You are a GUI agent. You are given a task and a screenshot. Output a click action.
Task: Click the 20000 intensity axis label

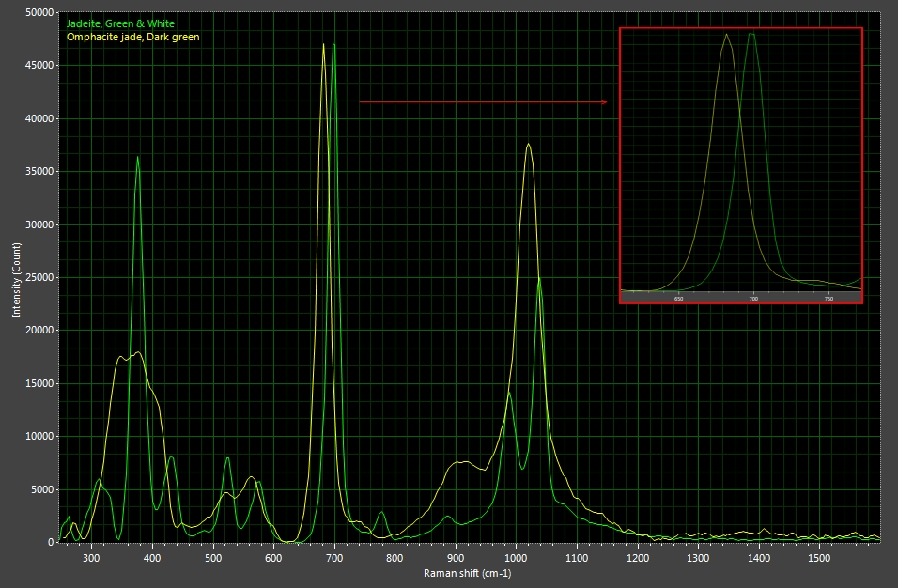40,331
